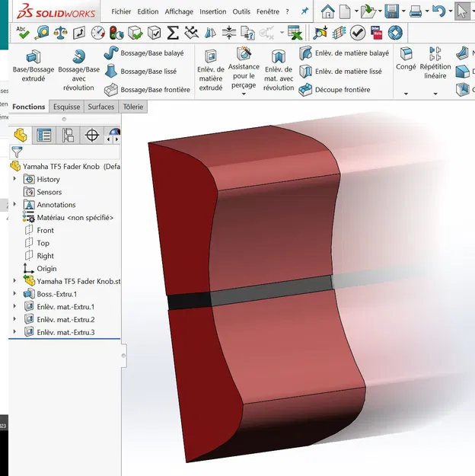Expand the Boss.-Extru.1 feature
This screenshot has width=475, height=476.
(14, 293)
